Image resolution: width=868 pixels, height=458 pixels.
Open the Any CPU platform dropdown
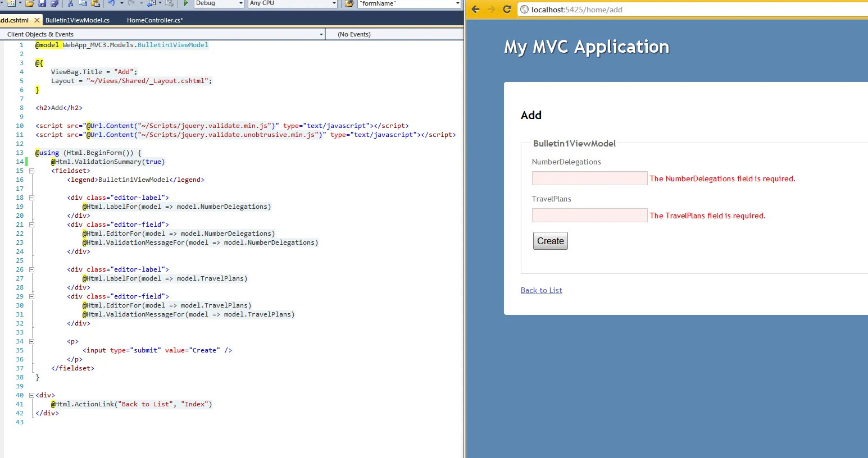point(292,3)
